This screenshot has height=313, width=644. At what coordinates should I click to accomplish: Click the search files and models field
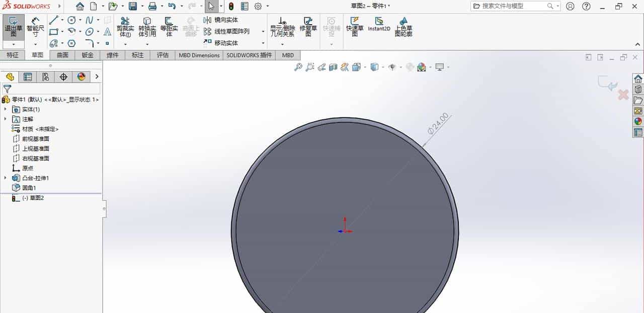click(x=513, y=6)
